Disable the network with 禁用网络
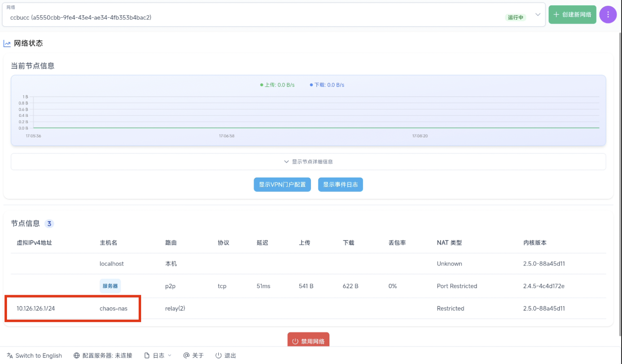Viewport: 622px width, 364px height. [308, 341]
